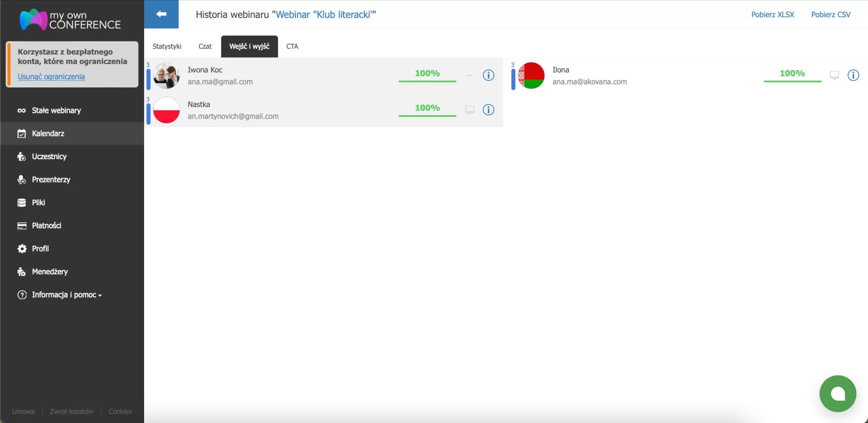Click the Uczestnicy participants icon
The height and width of the screenshot is (423, 868).
(22, 156)
